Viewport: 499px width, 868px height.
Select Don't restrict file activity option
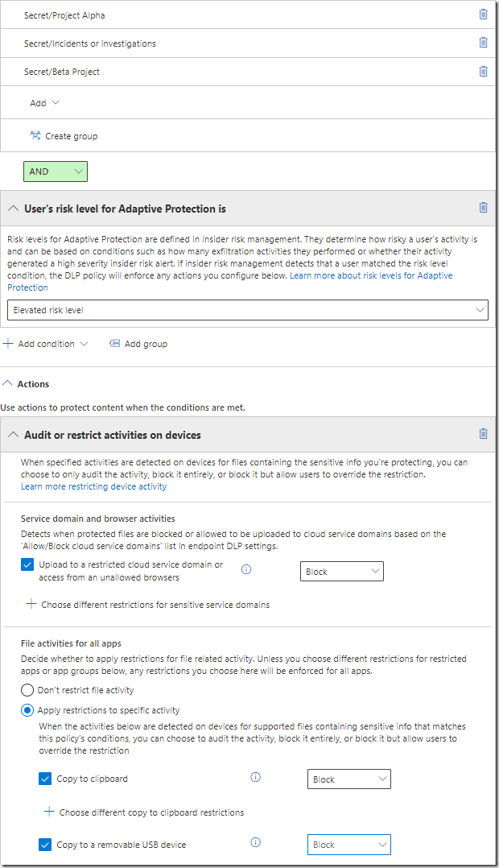(27, 690)
